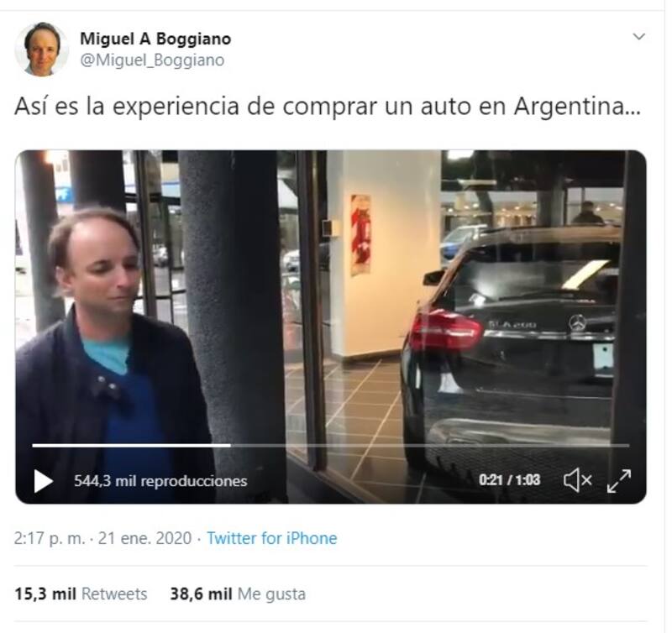Click the tweet timestamp 2:17 p. m.
Viewport: 672px width, 633px height.
[x=50, y=538]
